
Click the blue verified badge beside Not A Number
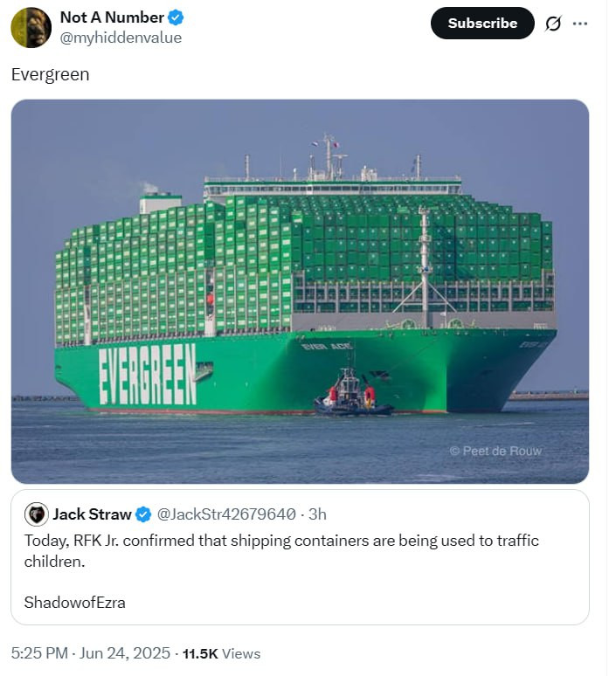[x=176, y=17]
